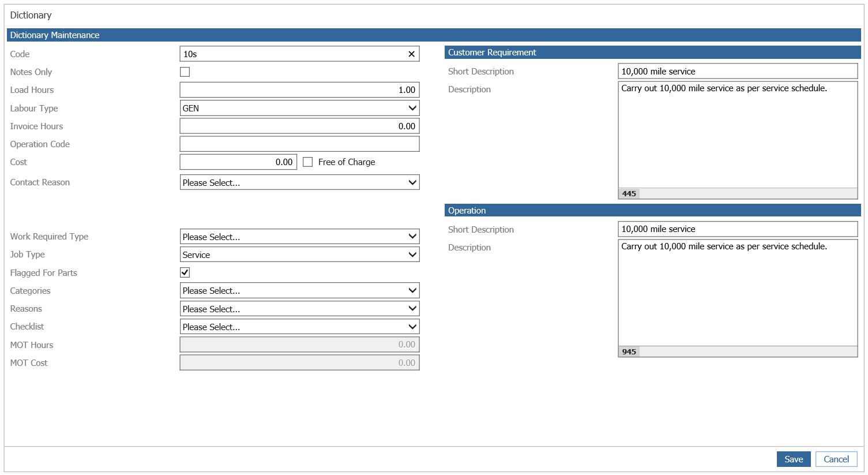Click the Operation section header
Viewport: 868px width, 475px height.
click(x=653, y=211)
